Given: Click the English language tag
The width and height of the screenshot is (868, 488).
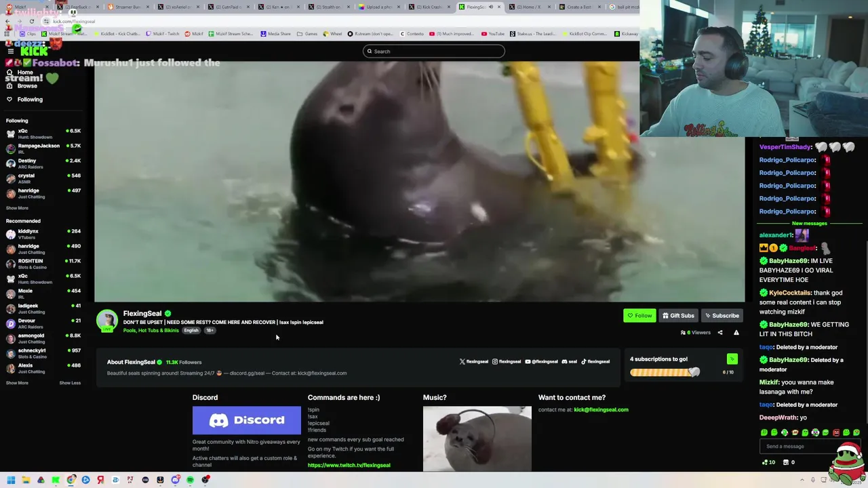Looking at the screenshot, I should [191, 331].
